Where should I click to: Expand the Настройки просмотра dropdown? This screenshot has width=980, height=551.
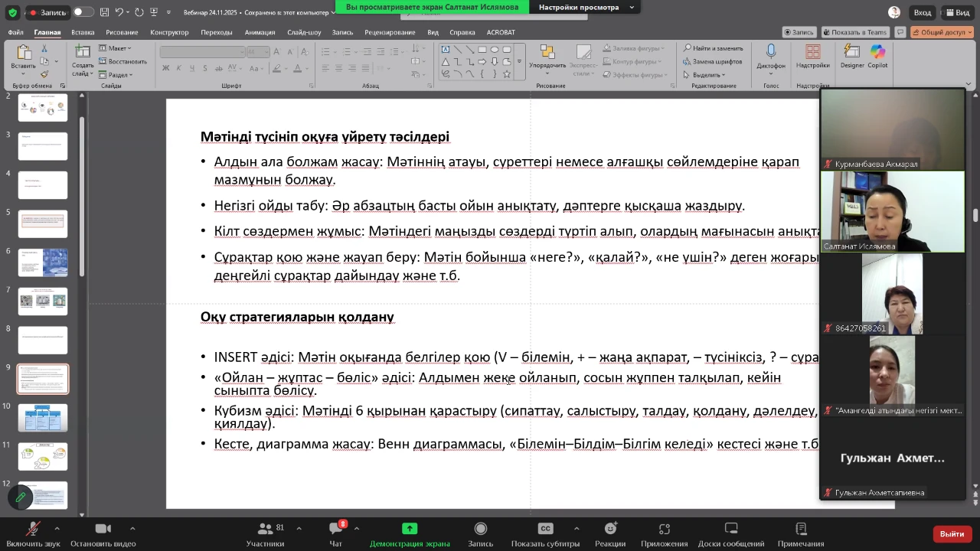point(586,7)
